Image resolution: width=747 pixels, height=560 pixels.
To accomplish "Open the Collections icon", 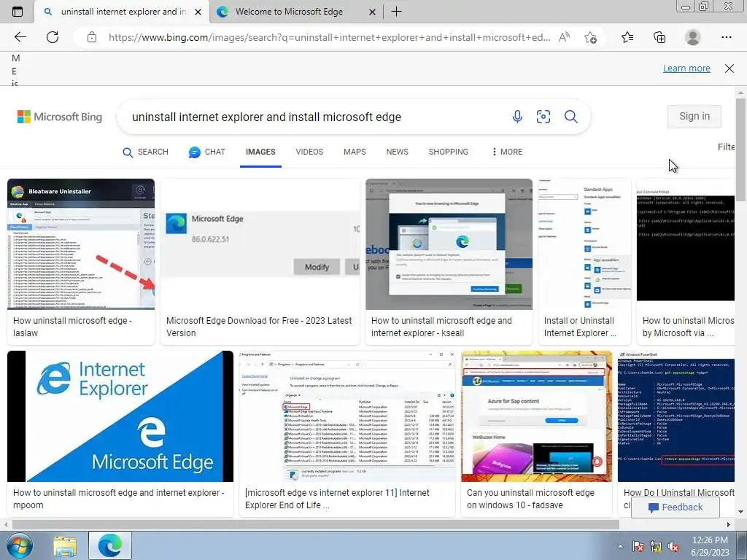I will pyautogui.click(x=659, y=37).
